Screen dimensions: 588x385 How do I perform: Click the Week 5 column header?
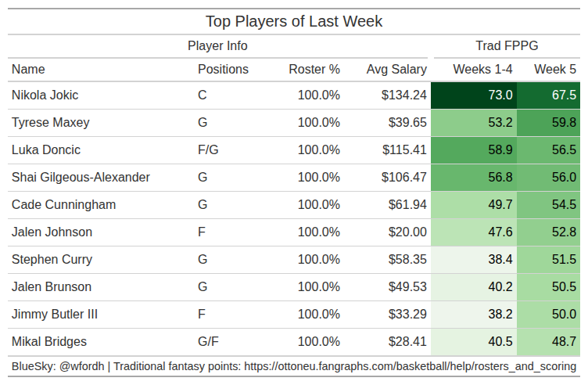pyautogui.click(x=555, y=70)
